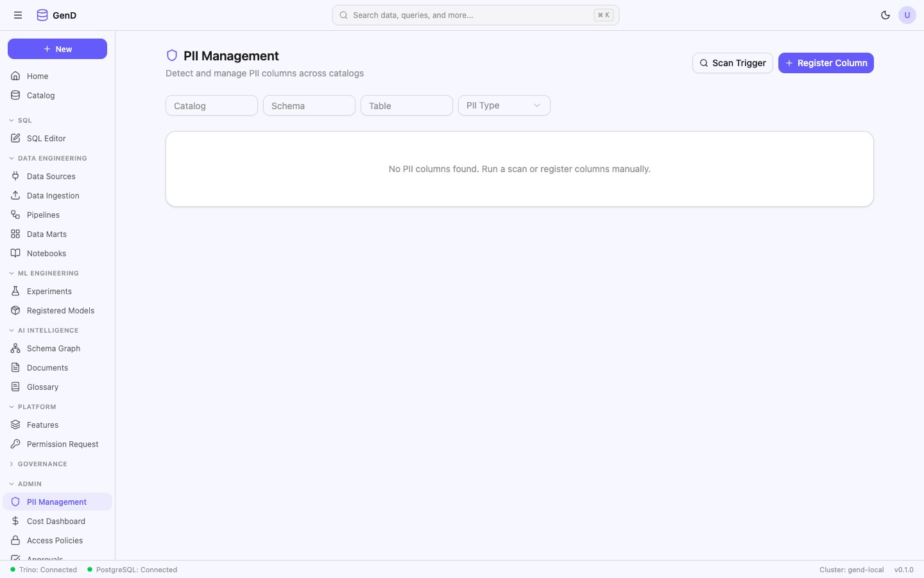Click inside the Schema filter field
This screenshot has height=578, width=924.
click(x=309, y=105)
